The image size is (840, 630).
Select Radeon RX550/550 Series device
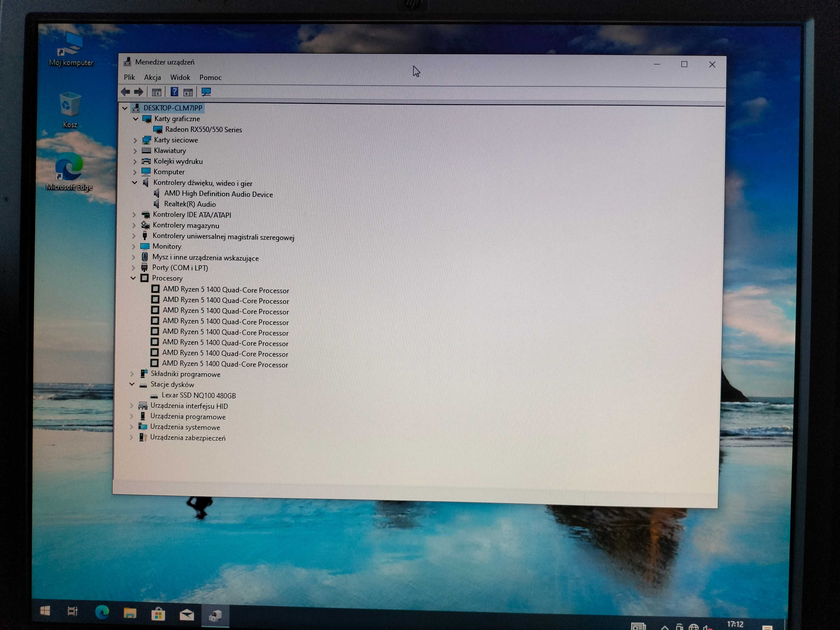(203, 130)
